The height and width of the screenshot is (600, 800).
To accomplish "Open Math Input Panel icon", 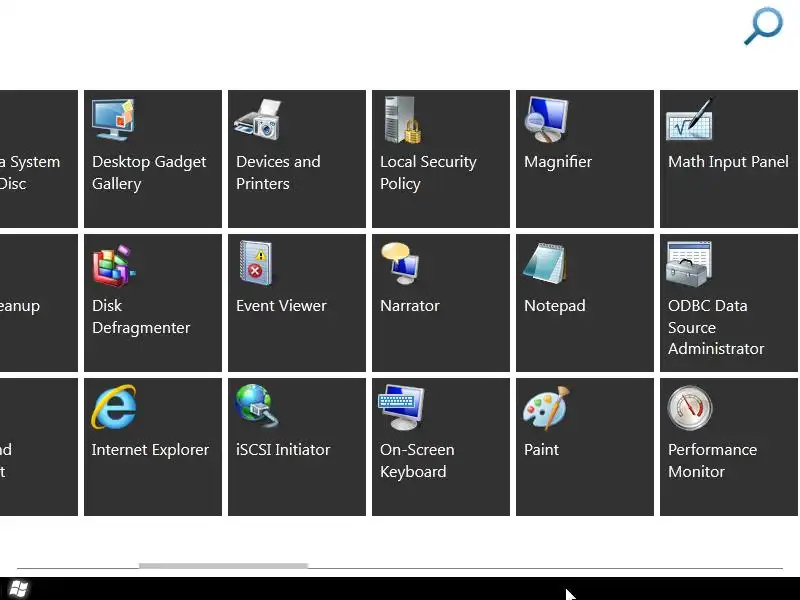I will [690, 119].
